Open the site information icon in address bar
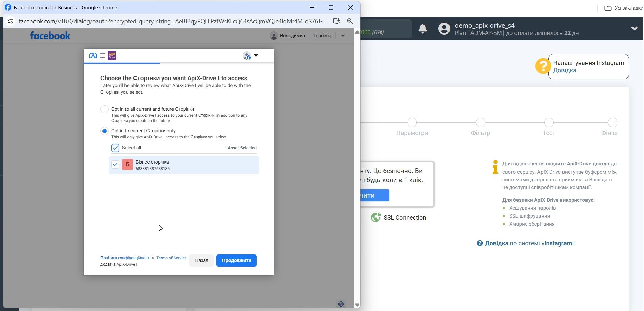The image size is (644, 311). pos(10,21)
